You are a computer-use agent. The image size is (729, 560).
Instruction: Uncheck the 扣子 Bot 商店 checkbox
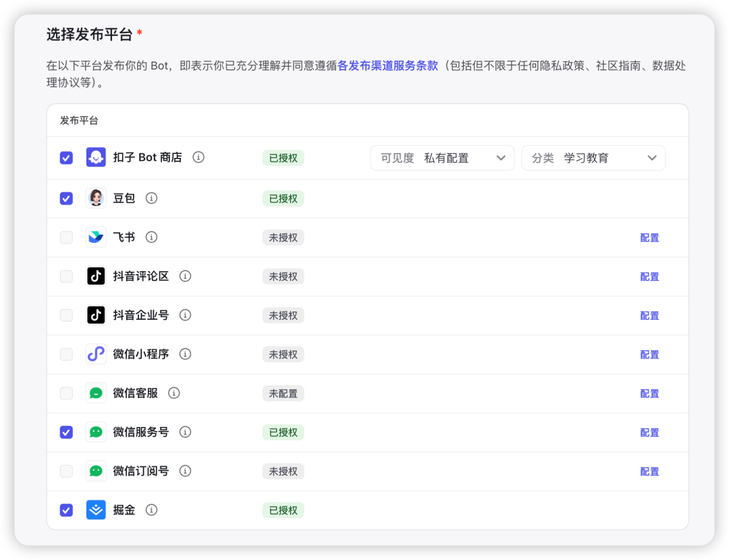point(66,158)
